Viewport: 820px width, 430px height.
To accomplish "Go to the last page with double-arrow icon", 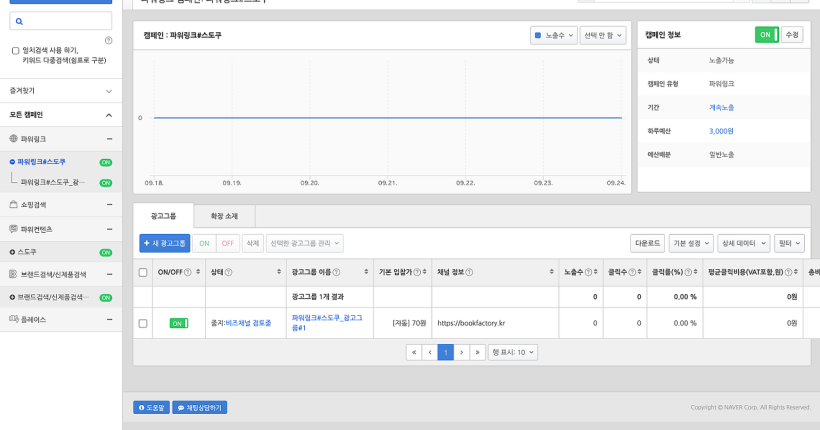I will [478, 352].
